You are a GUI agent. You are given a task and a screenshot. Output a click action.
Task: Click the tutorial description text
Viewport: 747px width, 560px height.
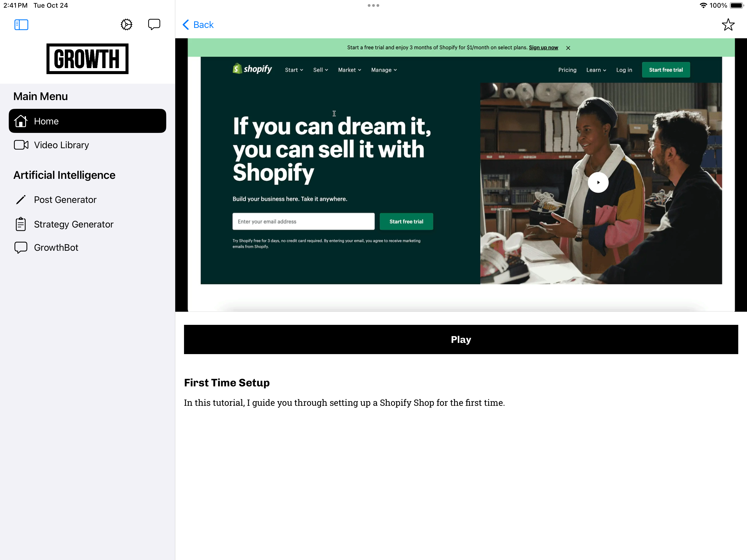tap(345, 402)
